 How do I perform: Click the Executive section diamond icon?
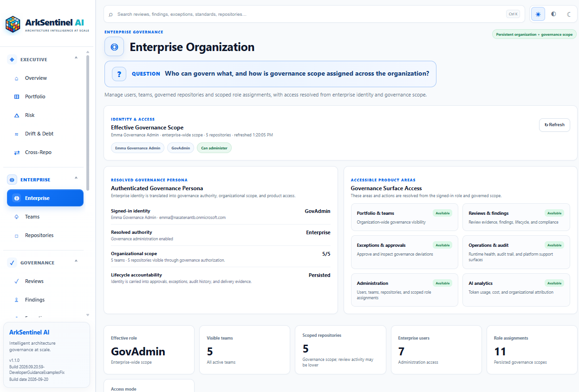click(x=12, y=59)
